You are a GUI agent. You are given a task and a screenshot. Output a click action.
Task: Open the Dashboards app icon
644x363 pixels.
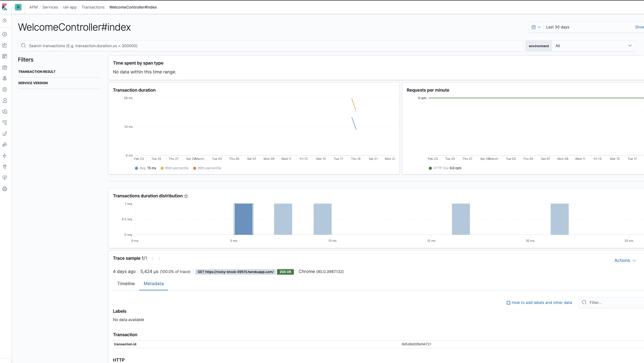pyautogui.click(x=5, y=56)
